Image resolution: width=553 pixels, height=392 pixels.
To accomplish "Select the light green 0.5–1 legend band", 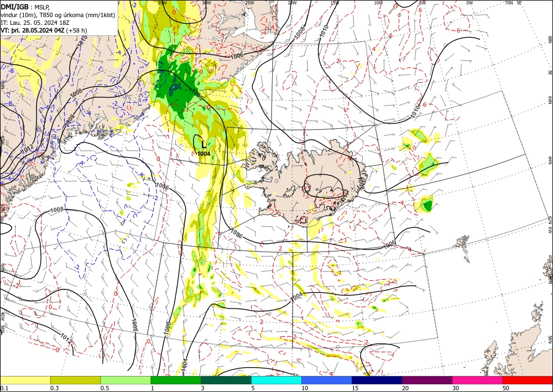I will [x=126, y=380].
